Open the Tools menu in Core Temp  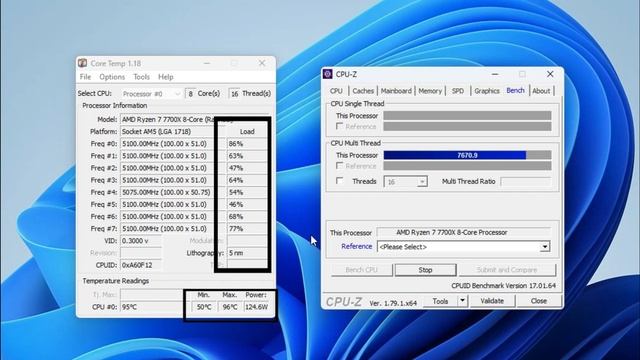click(141, 77)
